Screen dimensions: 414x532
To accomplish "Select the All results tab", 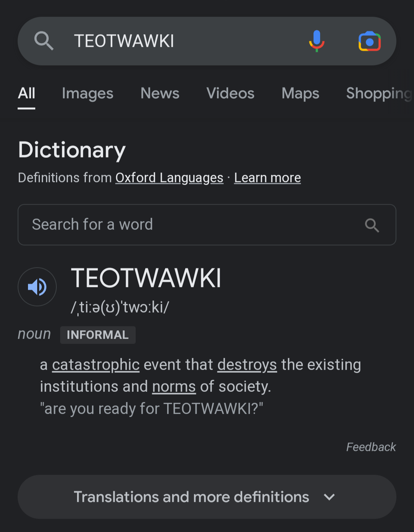I will [26, 93].
